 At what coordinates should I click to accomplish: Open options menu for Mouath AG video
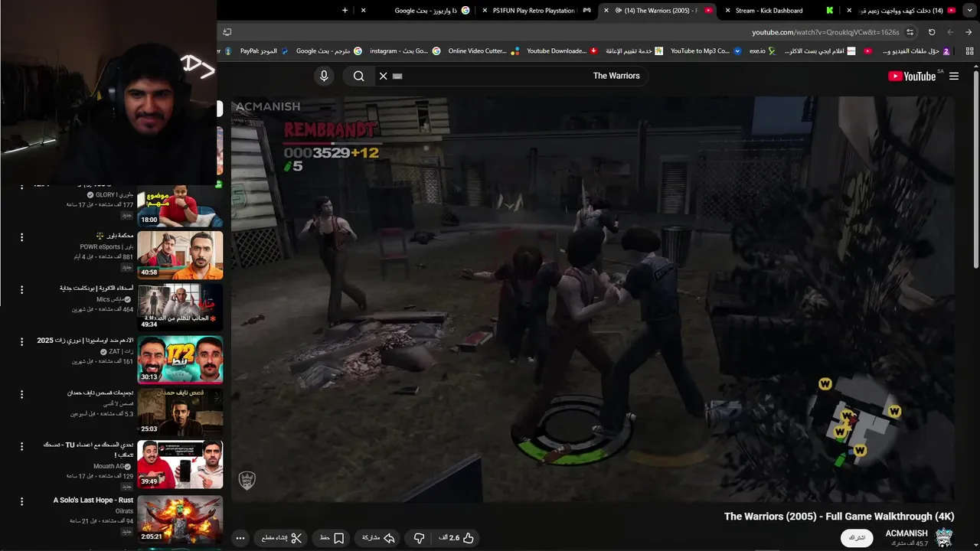click(21, 446)
